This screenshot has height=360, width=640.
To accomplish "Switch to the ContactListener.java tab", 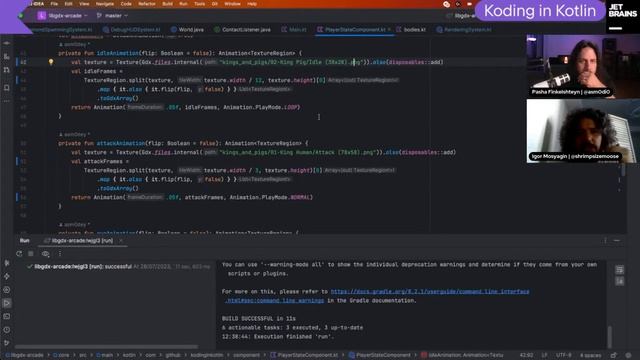I will coord(242,29).
